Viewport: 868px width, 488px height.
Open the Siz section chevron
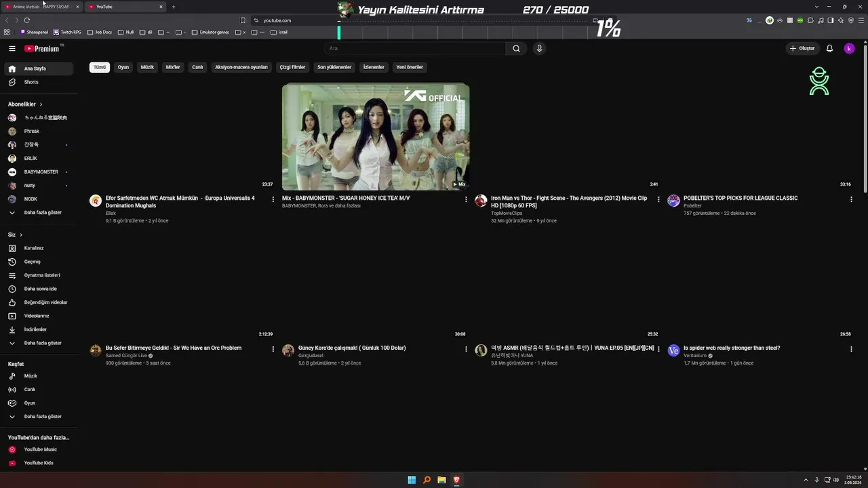21,235
